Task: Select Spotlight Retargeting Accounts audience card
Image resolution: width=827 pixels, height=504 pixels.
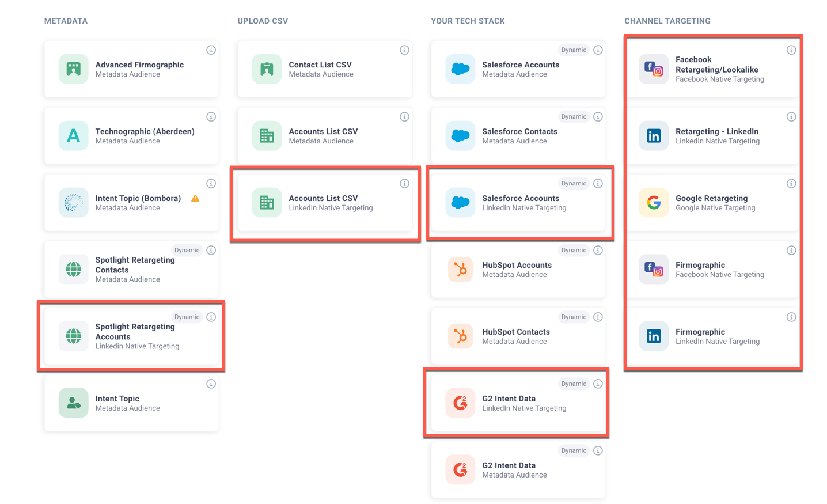Action: (x=131, y=336)
